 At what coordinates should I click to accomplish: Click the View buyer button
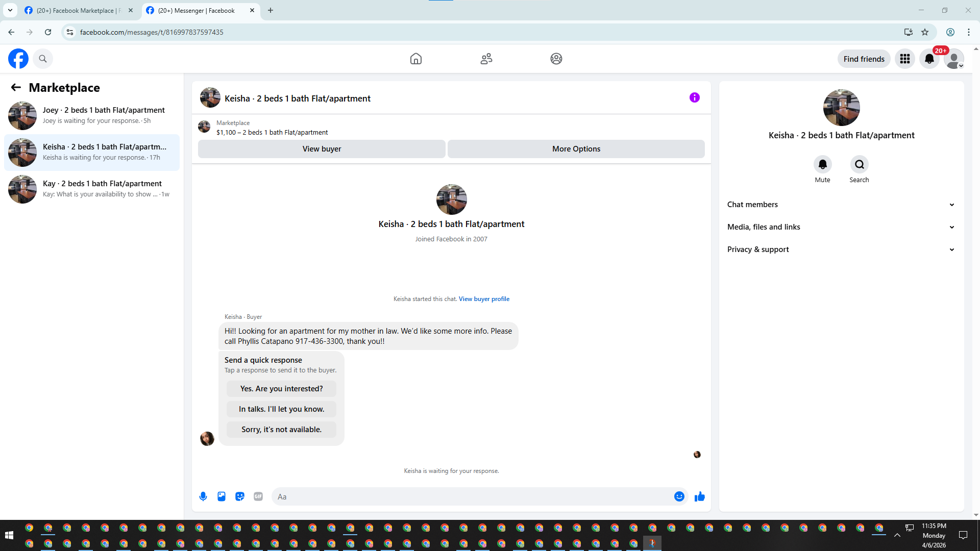tap(322, 149)
